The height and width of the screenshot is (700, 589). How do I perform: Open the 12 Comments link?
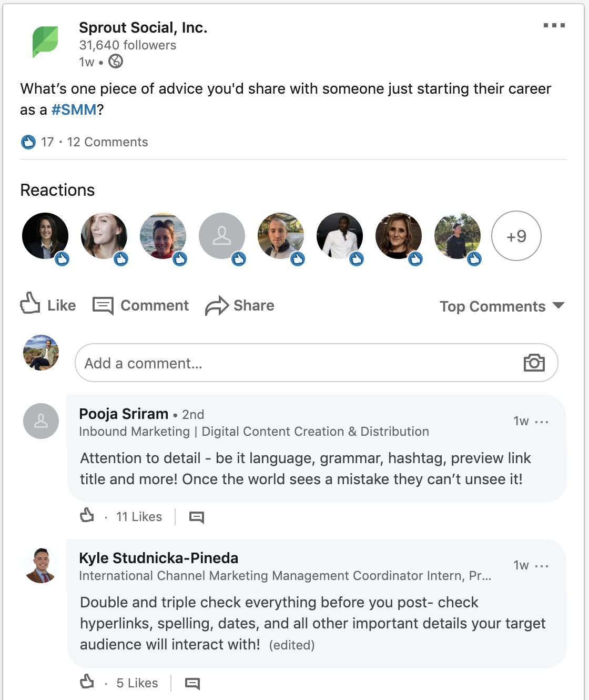point(107,142)
